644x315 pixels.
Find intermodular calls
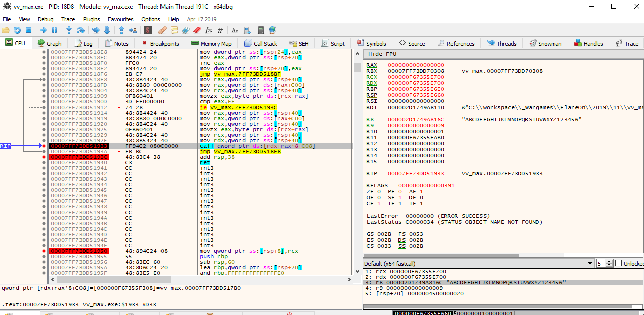246,30
